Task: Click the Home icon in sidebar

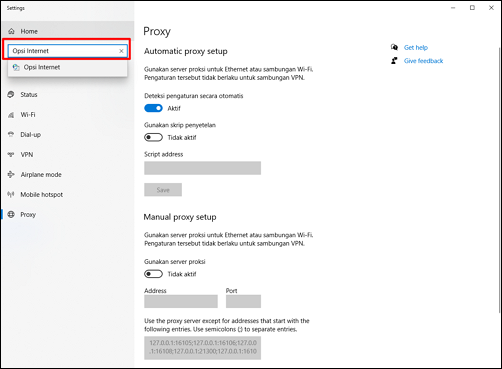Action: click(11, 31)
